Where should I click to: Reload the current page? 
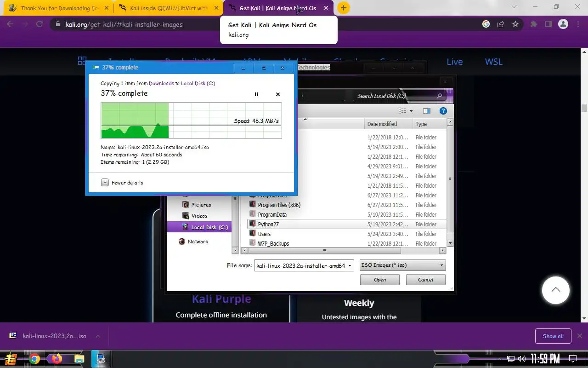(x=40, y=24)
